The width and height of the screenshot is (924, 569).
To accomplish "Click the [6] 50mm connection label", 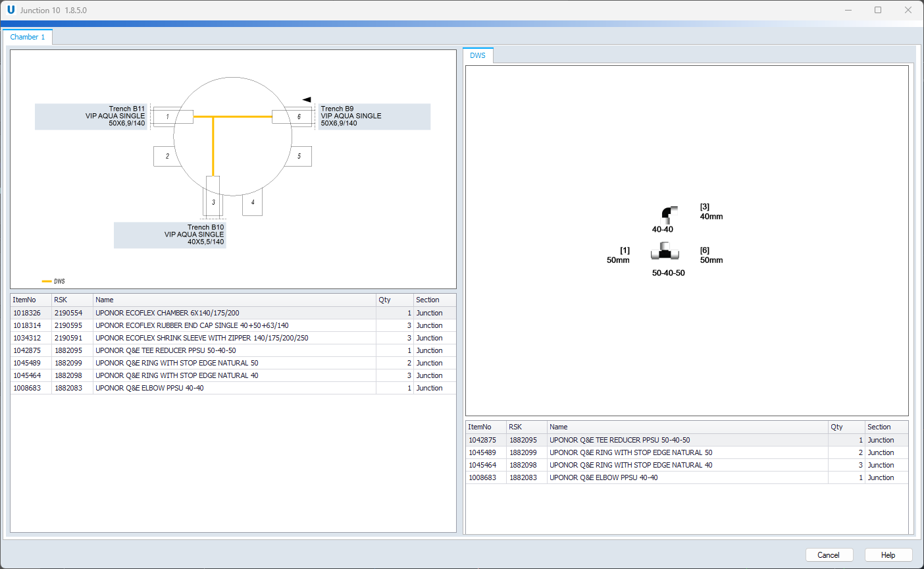I will pos(711,255).
